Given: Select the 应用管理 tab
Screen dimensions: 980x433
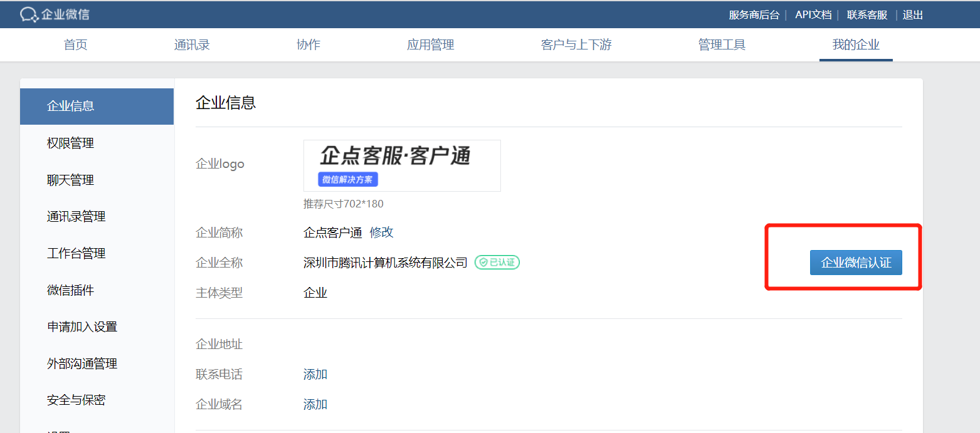Looking at the screenshot, I should (430, 45).
